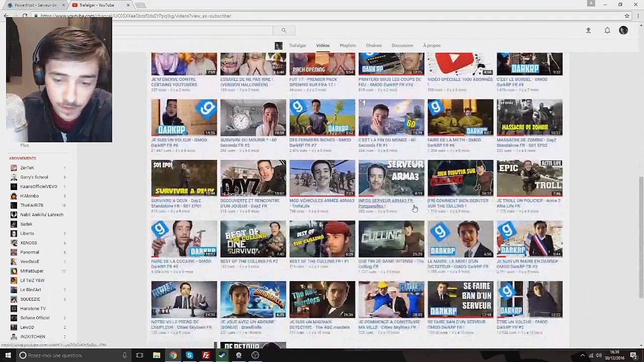Click the Chrome address bar URL

(135, 16)
